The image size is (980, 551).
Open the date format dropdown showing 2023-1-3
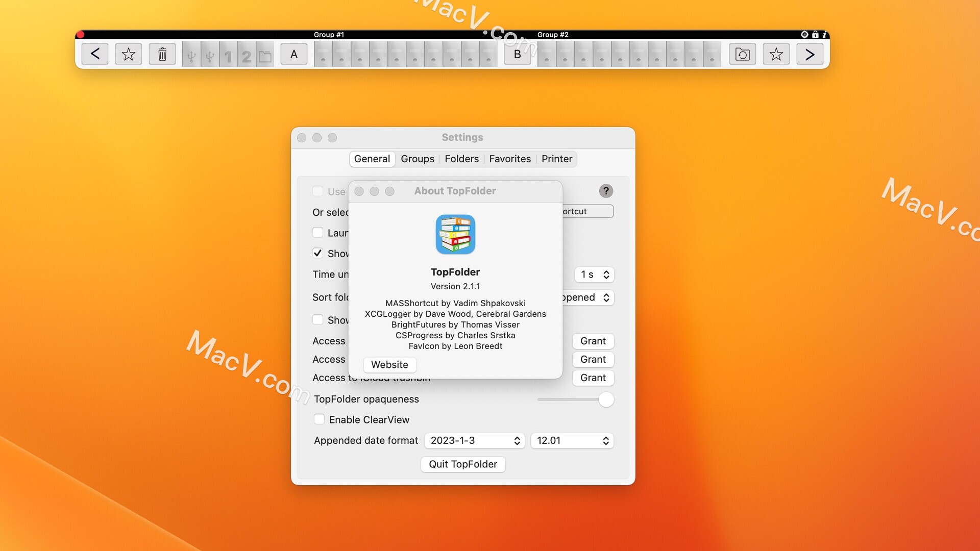(475, 441)
